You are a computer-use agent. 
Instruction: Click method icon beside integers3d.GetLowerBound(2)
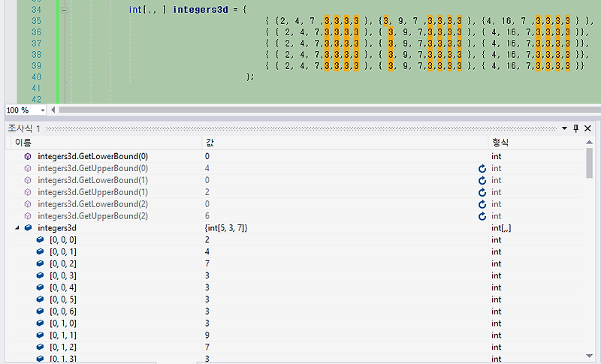tap(28, 204)
